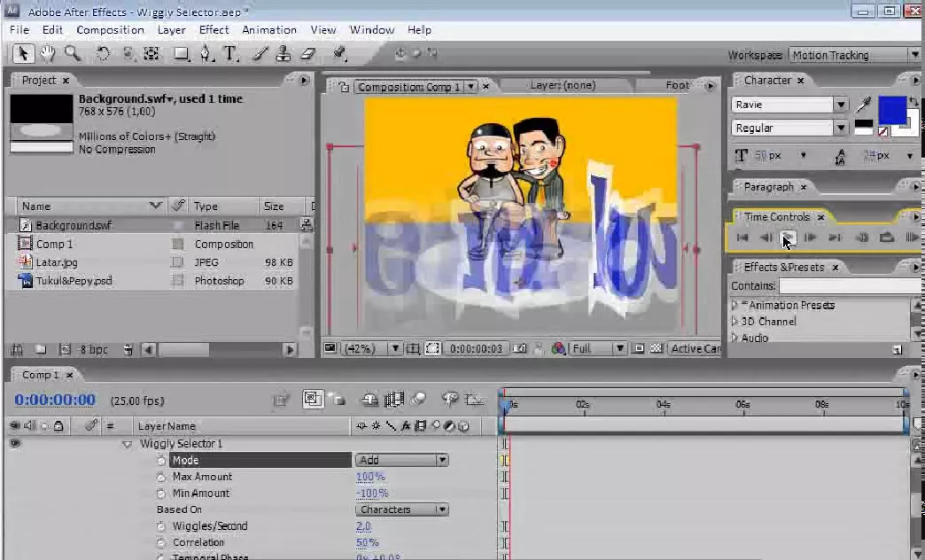Jump to first frame in Time Controls
Image resolution: width=925 pixels, height=560 pixels.
click(742, 237)
